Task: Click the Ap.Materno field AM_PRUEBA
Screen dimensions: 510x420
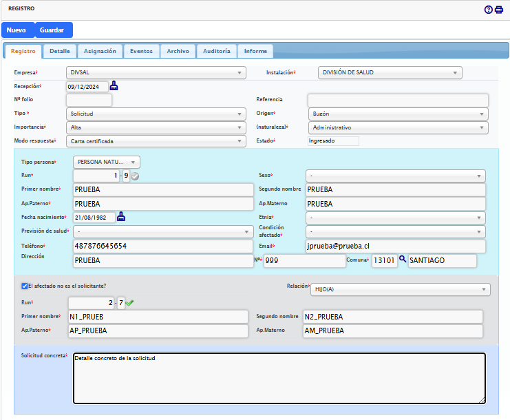Action: [x=393, y=331]
